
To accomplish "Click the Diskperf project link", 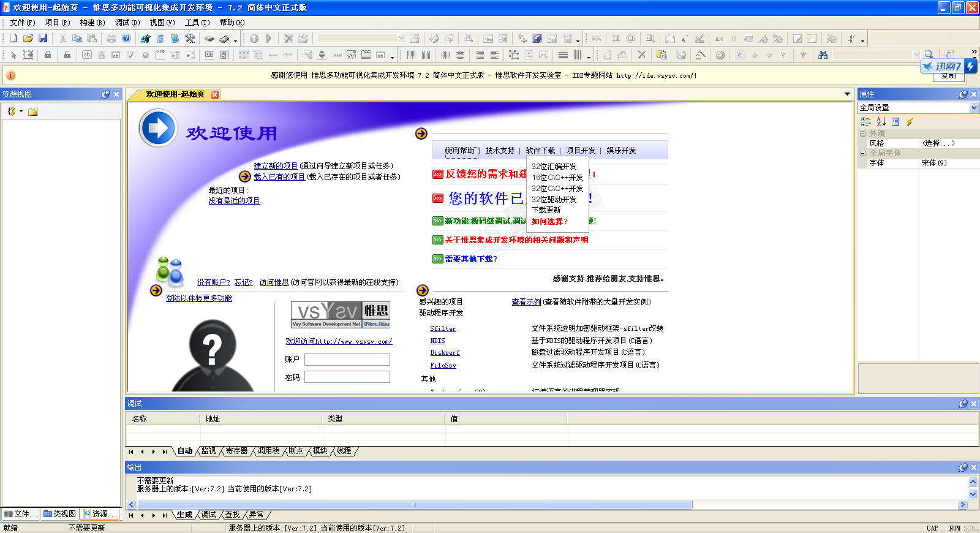I will pyautogui.click(x=445, y=353).
